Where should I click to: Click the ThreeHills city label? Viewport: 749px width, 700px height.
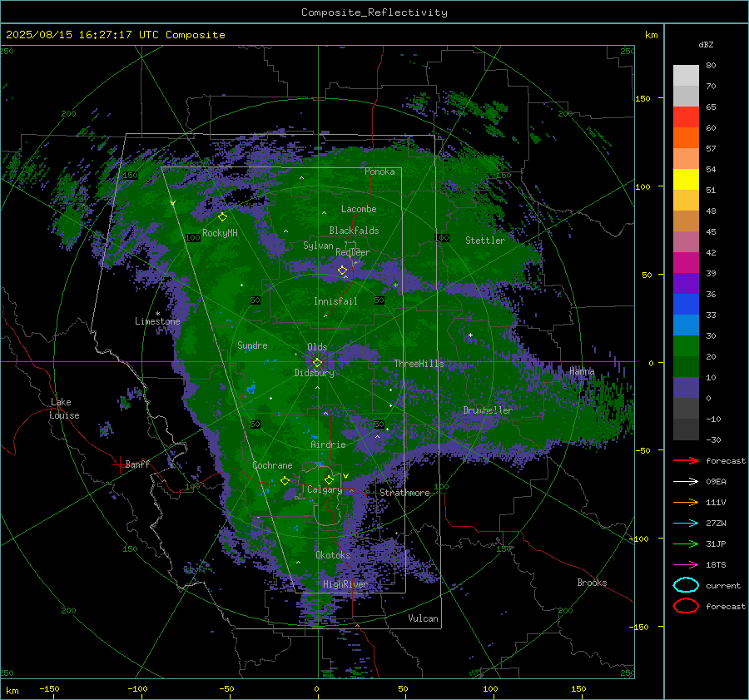pyautogui.click(x=419, y=364)
